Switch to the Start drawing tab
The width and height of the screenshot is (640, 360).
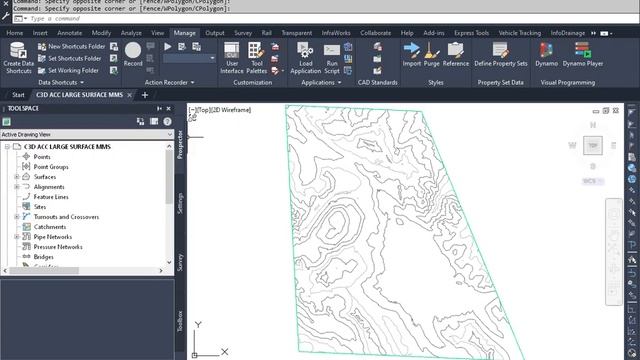18,95
